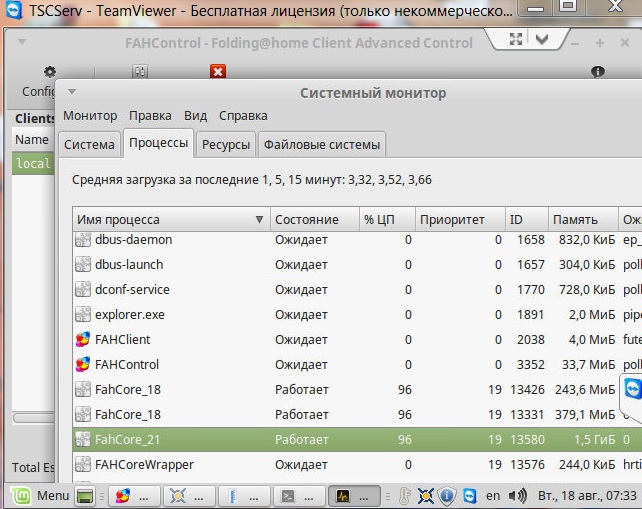Viewport: 642px width, 509px height.
Task: Click the FAHClient colorful process icon
Action: pyautogui.click(x=83, y=339)
